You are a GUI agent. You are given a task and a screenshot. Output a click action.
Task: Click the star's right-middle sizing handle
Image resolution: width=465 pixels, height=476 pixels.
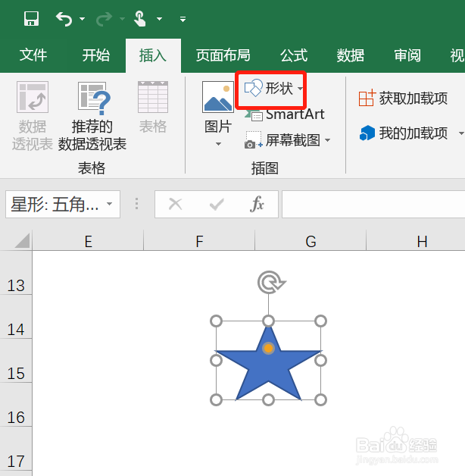320,361
